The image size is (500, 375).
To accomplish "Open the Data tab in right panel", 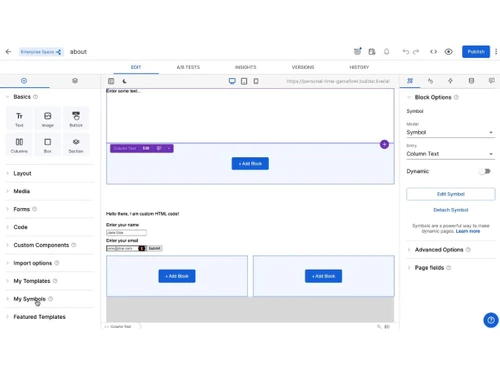I will click(471, 81).
